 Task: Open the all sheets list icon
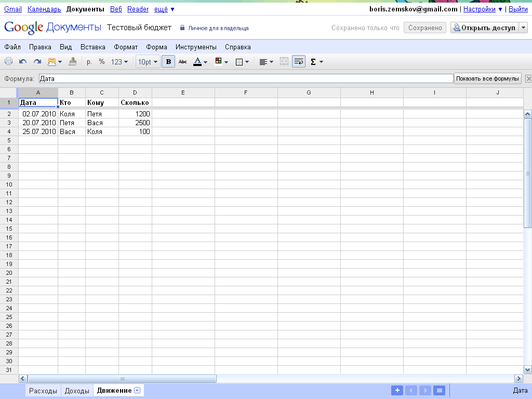tap(439, 391)
